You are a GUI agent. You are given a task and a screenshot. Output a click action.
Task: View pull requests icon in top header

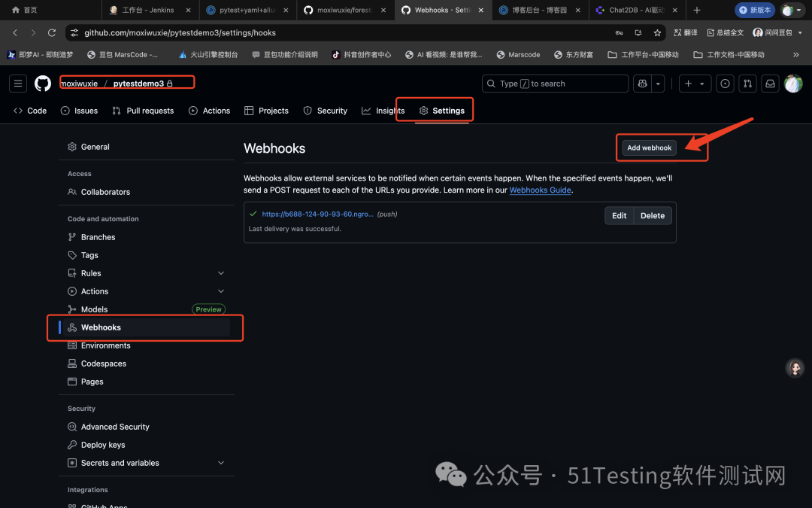tap(747, 84)
